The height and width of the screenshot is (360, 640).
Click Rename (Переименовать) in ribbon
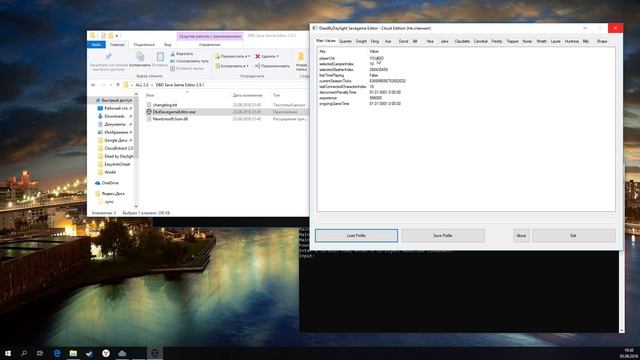point(272,66)
